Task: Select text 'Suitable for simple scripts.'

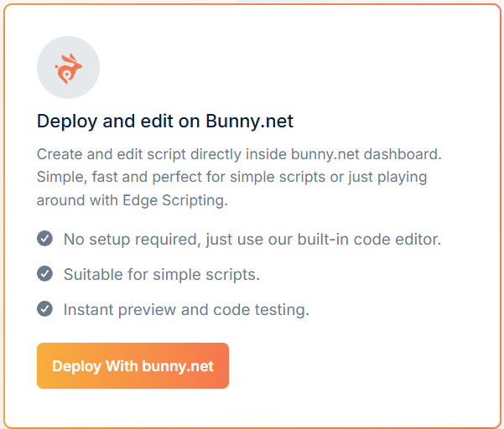Action: click(162, 275)
